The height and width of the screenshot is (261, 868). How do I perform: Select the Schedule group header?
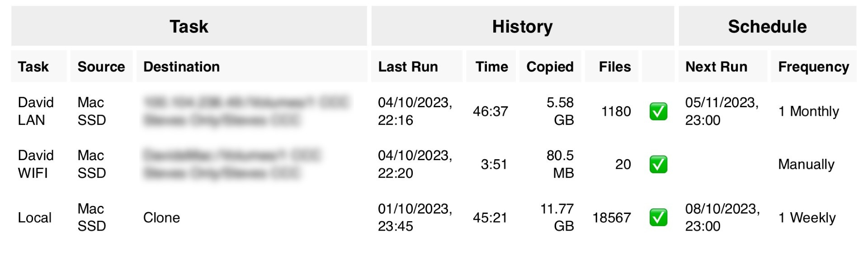(767, 26)
